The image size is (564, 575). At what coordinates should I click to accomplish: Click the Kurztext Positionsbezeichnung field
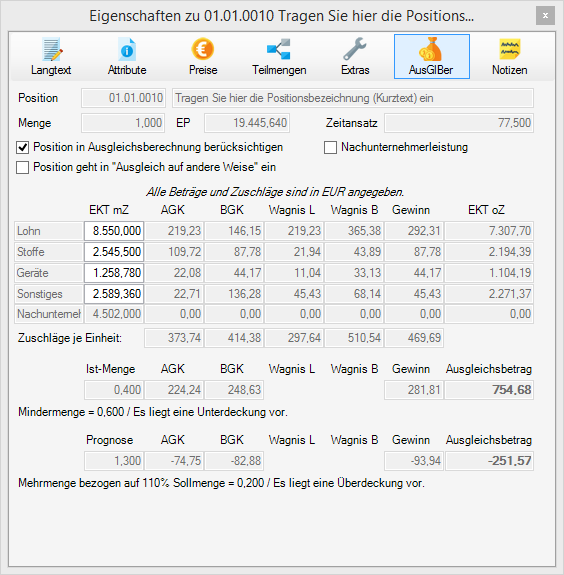coord(353,98)
